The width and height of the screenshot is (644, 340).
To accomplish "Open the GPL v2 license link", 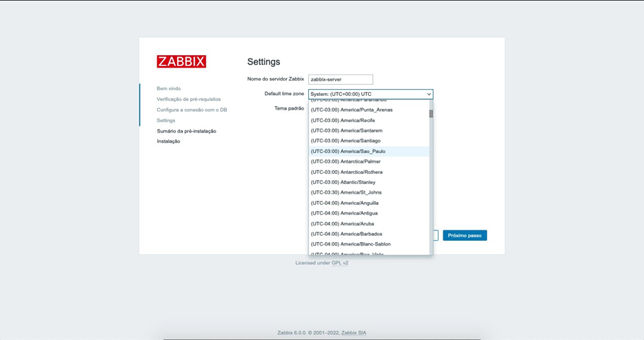I will pyautogui.click(x=340, y=263).
